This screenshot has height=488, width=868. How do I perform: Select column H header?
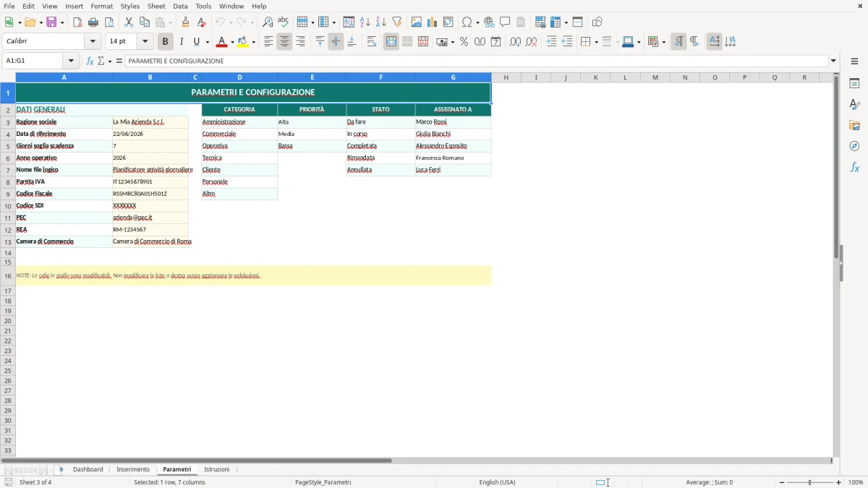tap(506, 77)
